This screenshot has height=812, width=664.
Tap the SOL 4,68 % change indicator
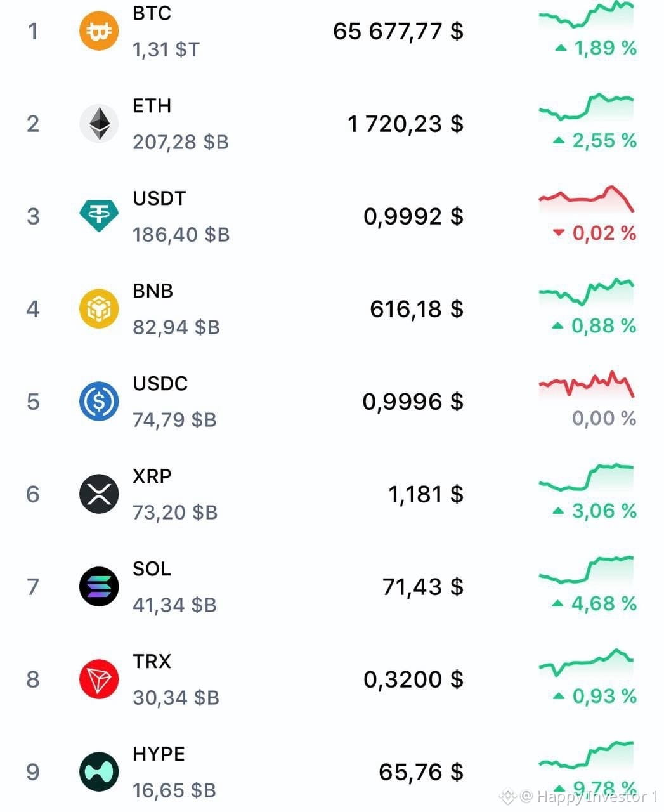pos(594,603)
